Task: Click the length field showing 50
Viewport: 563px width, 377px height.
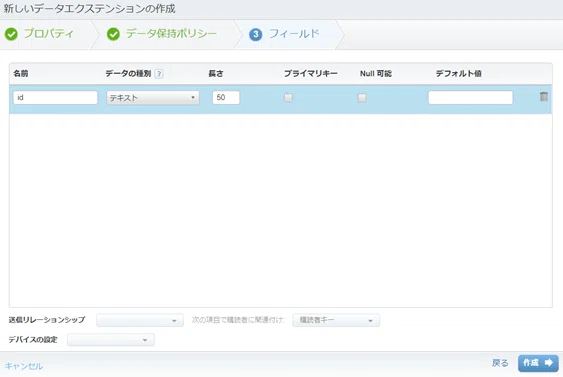Action: click(226, 98)
